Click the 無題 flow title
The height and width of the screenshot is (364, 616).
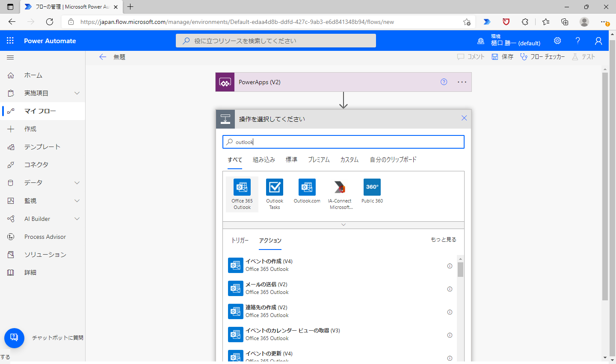[119, 57]
